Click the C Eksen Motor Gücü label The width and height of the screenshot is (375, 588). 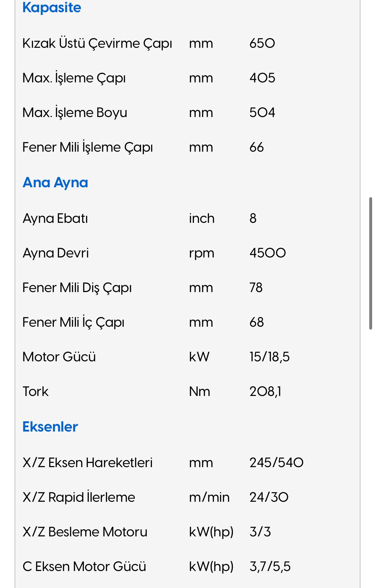coord(84,567)
